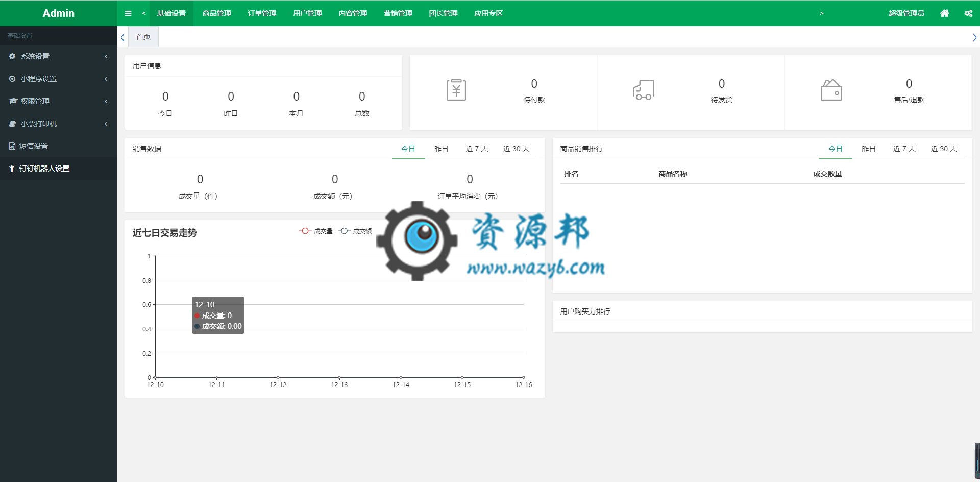This screenshot has width=980, height=482.
Task: Expand the 权限管理 submenu chevron
Action: pyautogui.click(x=106, y=101)
